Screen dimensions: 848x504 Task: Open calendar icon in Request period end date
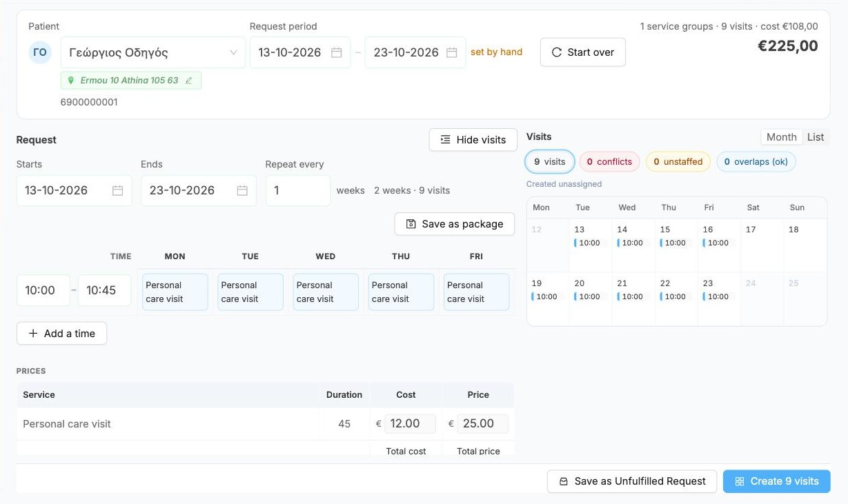point(452,52)
